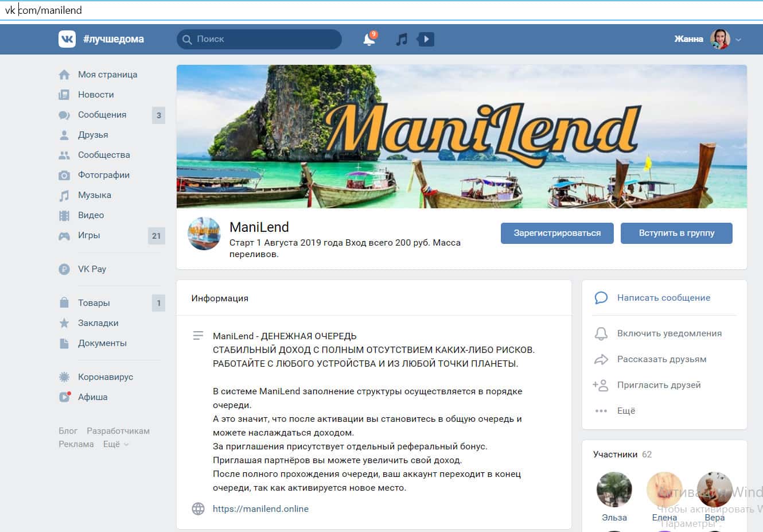This screenshot has height=532, width=763.
Task: Click the add-person icon near Пригласить друзей
Action: pos(601,385)
